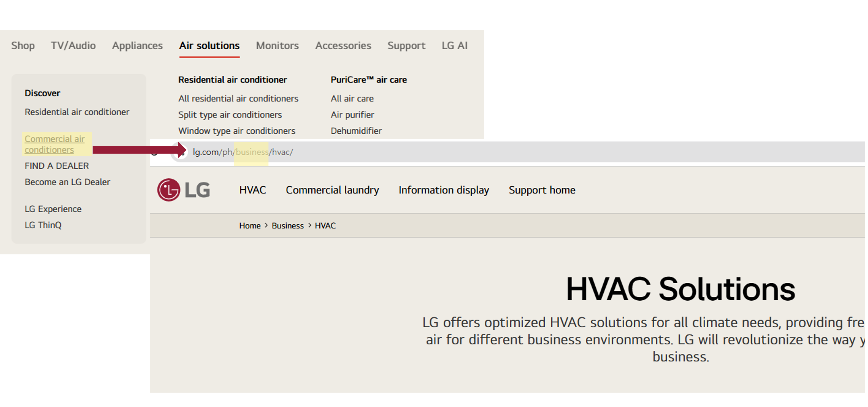This screenshot has width=868, height=407.
Task: Open the LG AI menu
Action: (454, 45)
